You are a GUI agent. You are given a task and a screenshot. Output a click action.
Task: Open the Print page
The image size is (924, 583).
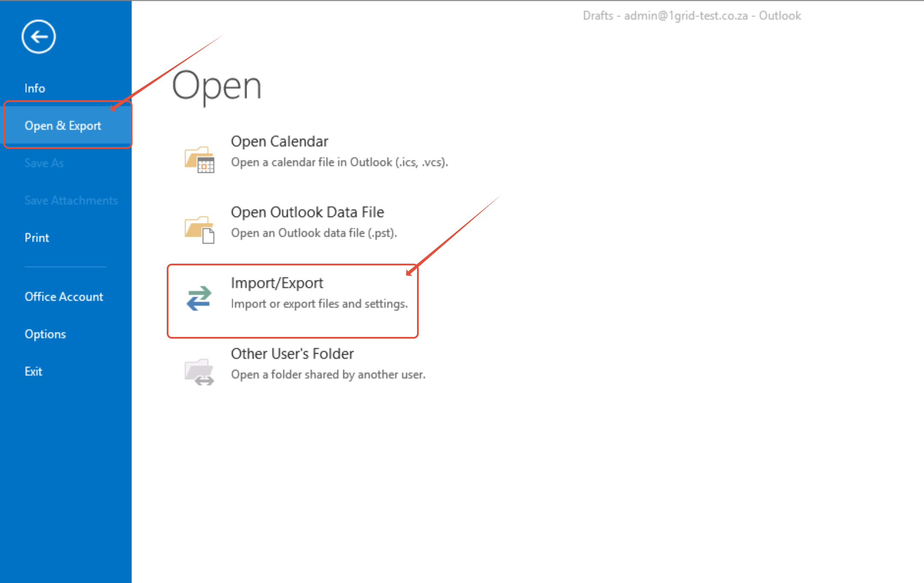[37, 237]
